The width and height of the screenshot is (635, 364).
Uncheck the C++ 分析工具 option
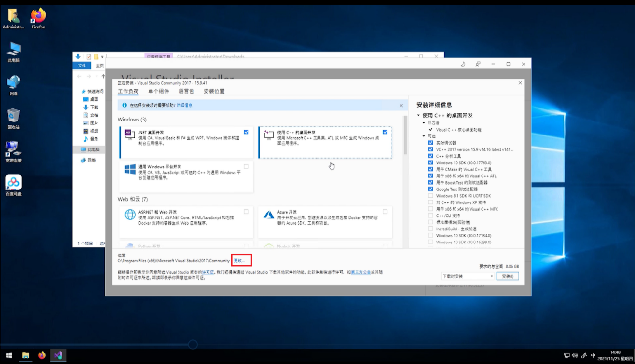430,156
